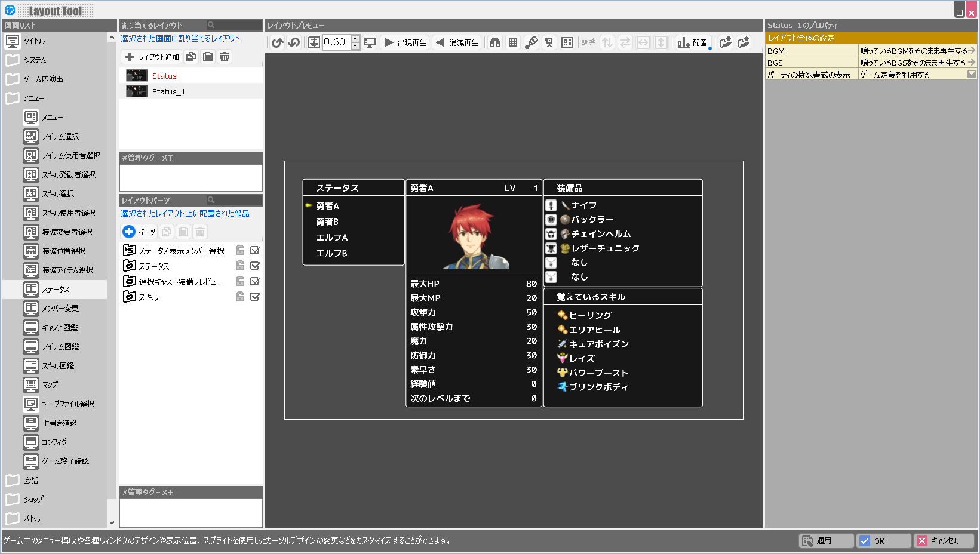Delete layout with the trash icon
Image resolution: width=980 pixels, height=554 pixels.
coord(225,57)
